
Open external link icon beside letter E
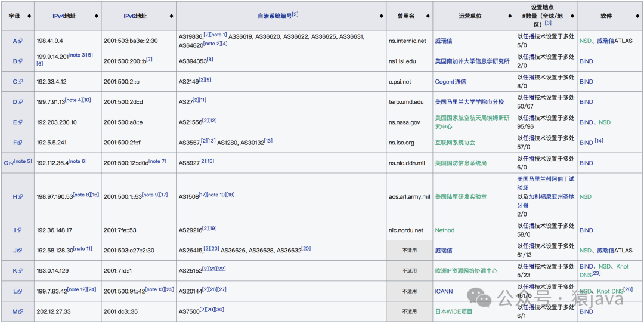click(20, 122)
